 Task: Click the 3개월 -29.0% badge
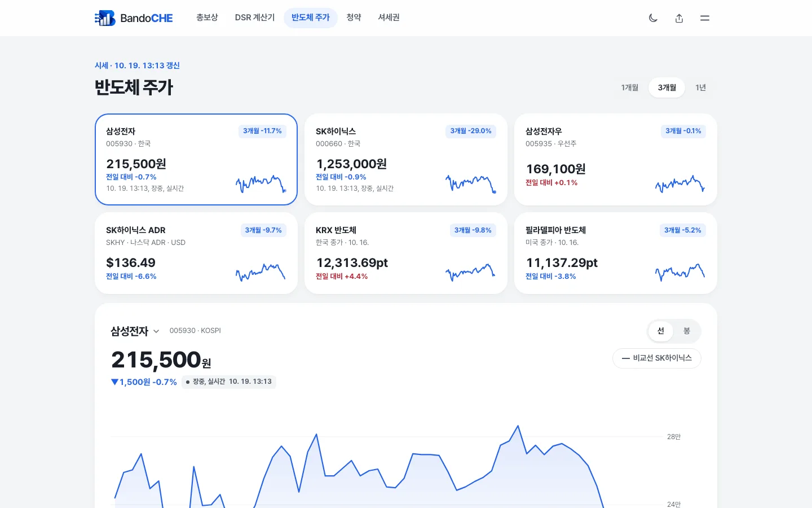point(471,131)
